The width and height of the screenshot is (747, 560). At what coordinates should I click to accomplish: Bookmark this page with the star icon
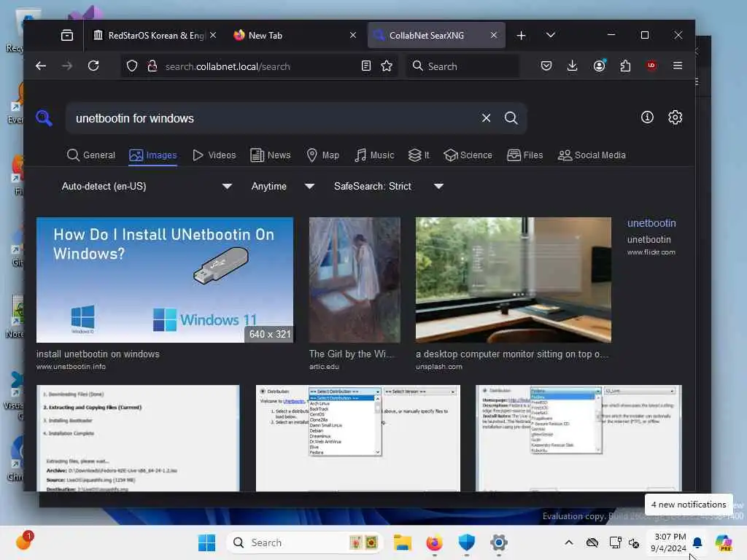click(x=387, y=66)
